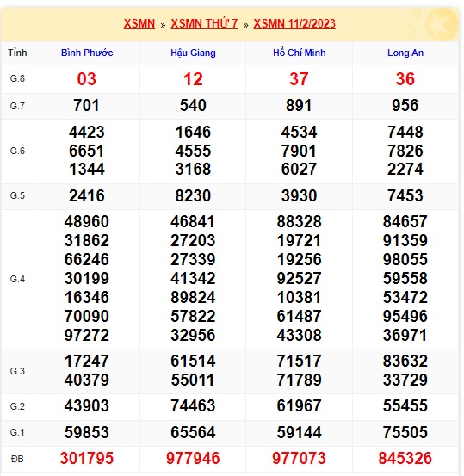Click G.6 number 4423
This screenshot has width=464, height=476.
click(87, 132)
